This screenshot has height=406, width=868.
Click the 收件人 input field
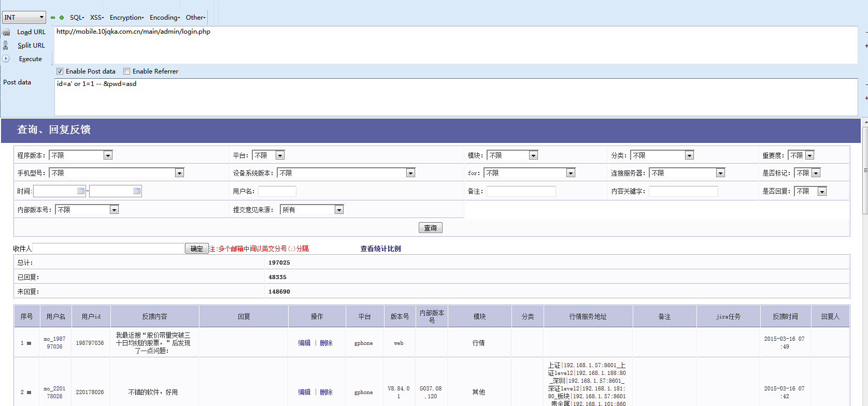pyautogui.click(x=108, y=249)
